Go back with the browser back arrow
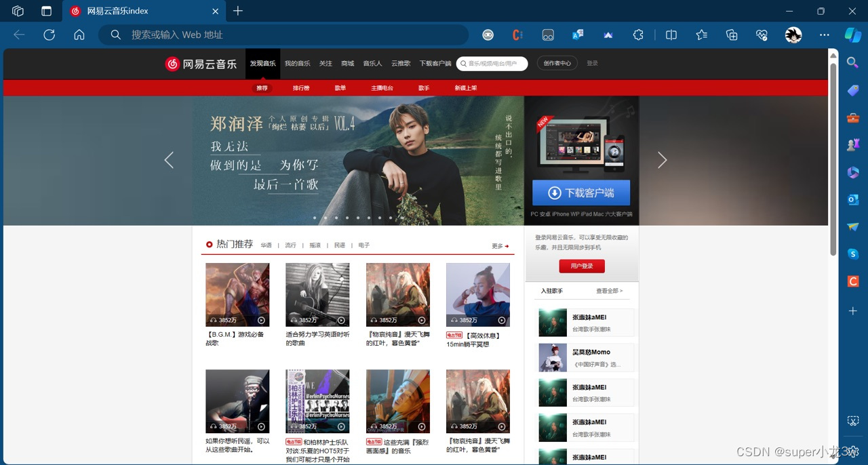 pos(19,35)
